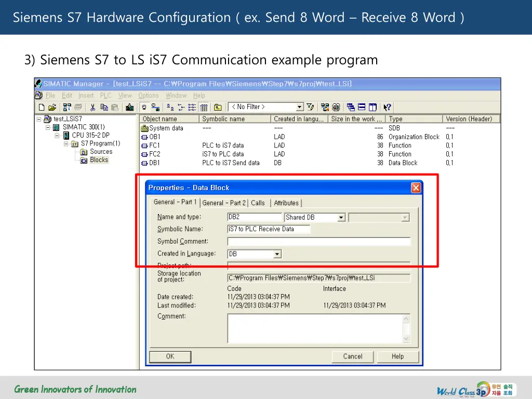Open the No Filter dropdown
This screenshot has width=532, height=399.
click(299, 107)
